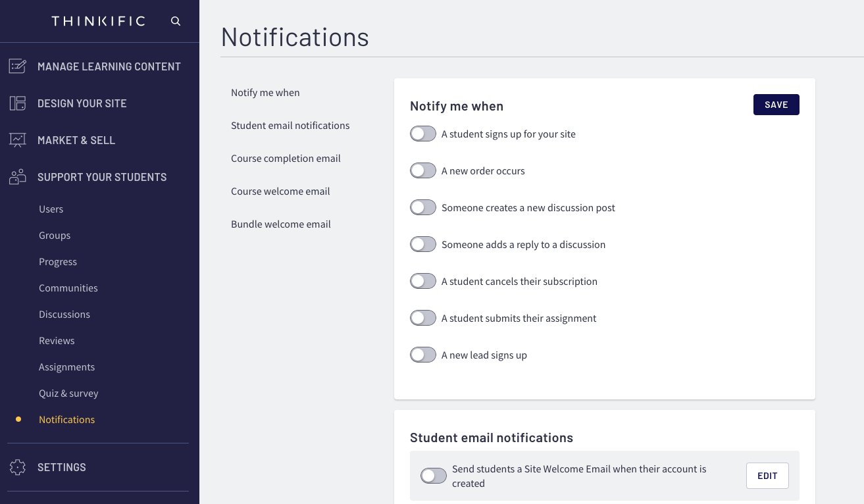The image size is (864, 504).
Task: Collapse the Support Your Students section
Action: 101,176
